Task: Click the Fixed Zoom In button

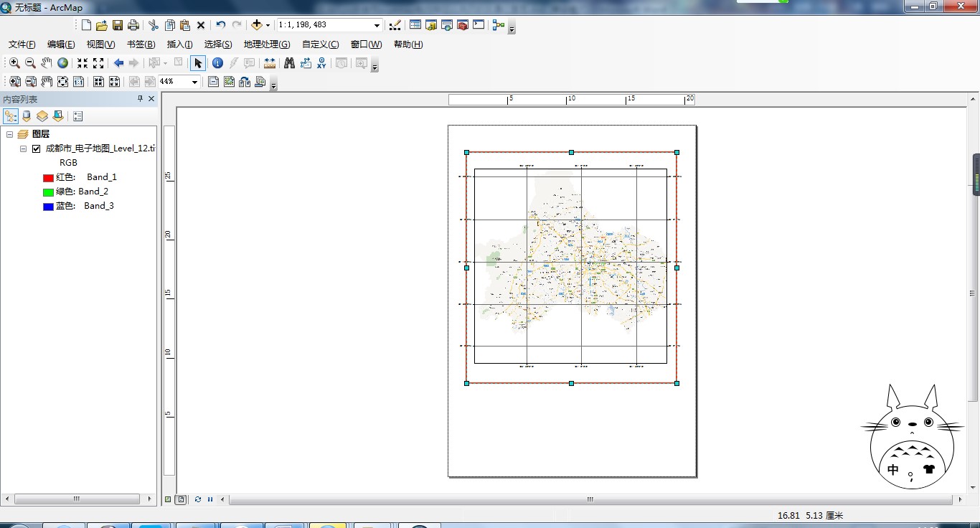Action: (83, 63)
